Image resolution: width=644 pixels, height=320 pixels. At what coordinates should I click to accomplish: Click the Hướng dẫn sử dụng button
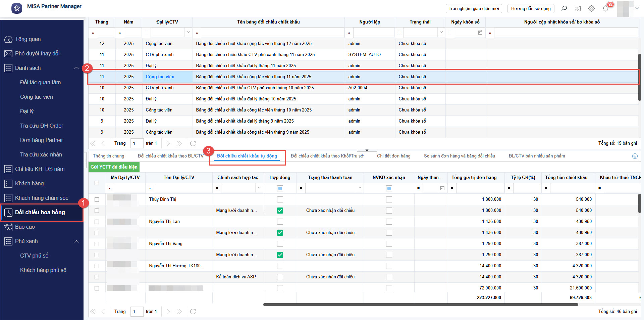click(531, 8)
